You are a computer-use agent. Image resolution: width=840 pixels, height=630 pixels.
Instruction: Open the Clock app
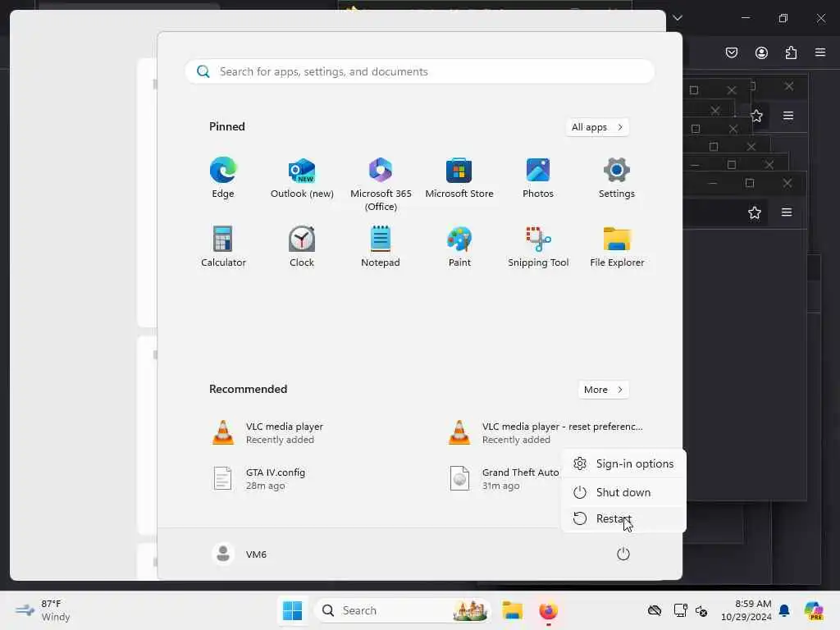(302, 246)
